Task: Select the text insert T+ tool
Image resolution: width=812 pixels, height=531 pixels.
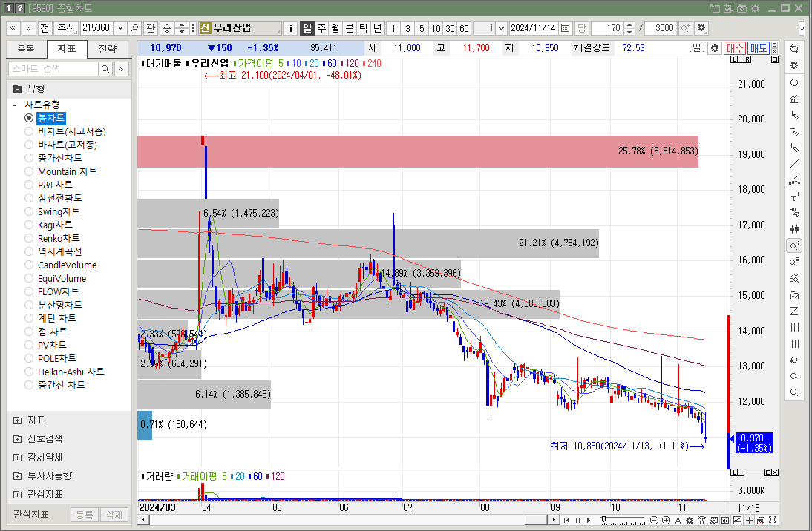Action: click(794, 197)
